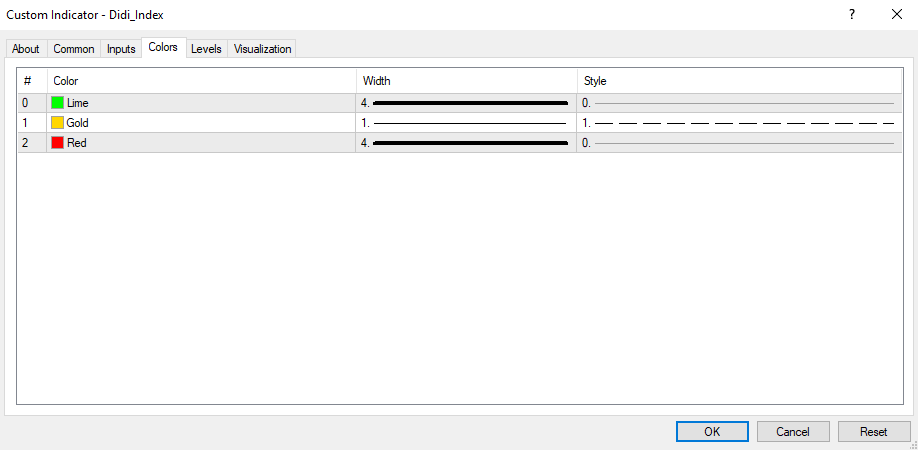Confirm settings with OK button

[712, 432]
